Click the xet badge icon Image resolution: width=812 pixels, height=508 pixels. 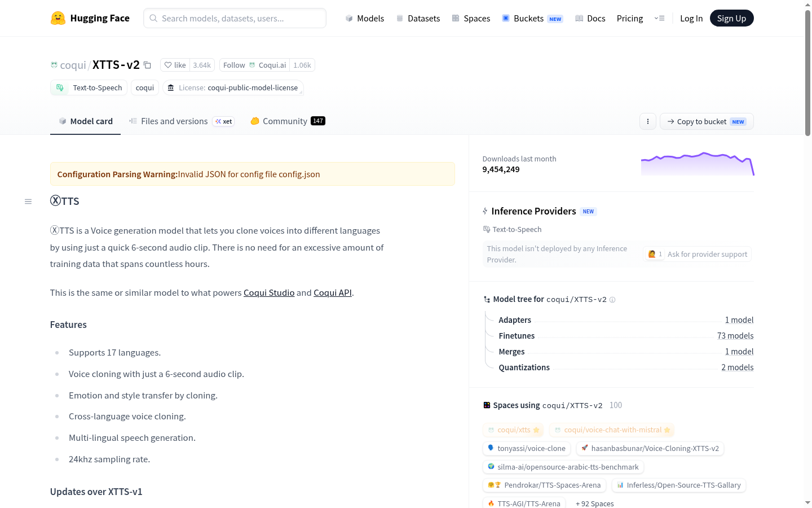[x=218, y=121]
